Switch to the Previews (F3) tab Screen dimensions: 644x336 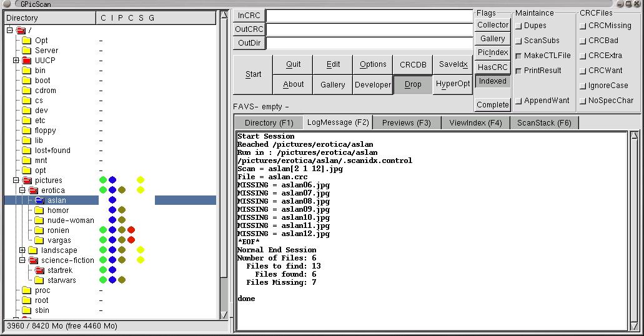(406, 123)
